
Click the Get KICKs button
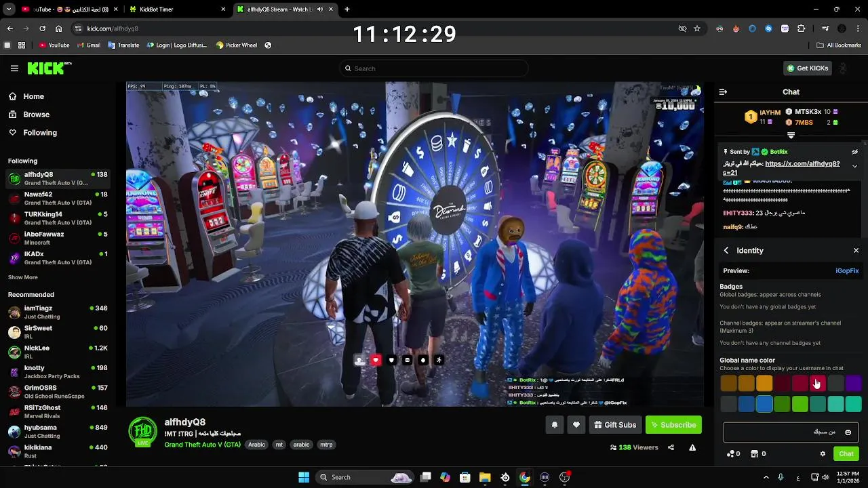point(807,68)
